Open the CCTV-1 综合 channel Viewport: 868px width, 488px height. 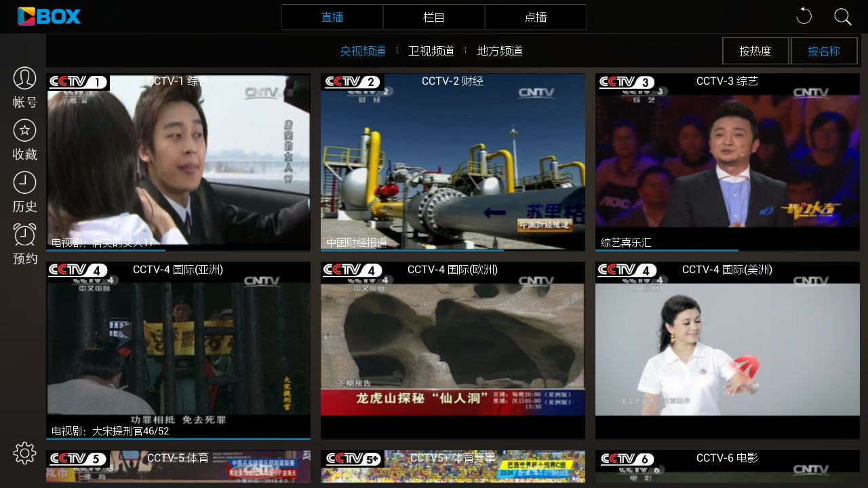click(x=178, y=161)
